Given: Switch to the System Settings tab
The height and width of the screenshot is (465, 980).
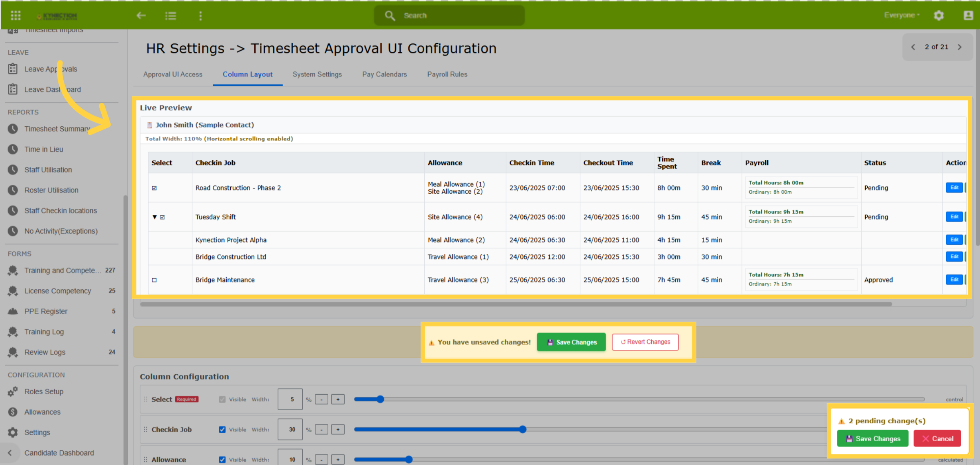Looking at the screenshot, I should coord(317,74).
